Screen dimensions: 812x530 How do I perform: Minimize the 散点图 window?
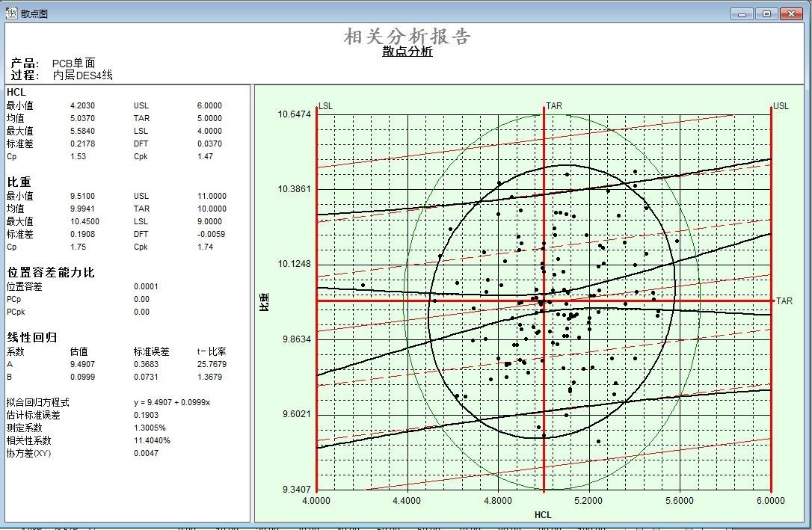[x=742, y=13]
